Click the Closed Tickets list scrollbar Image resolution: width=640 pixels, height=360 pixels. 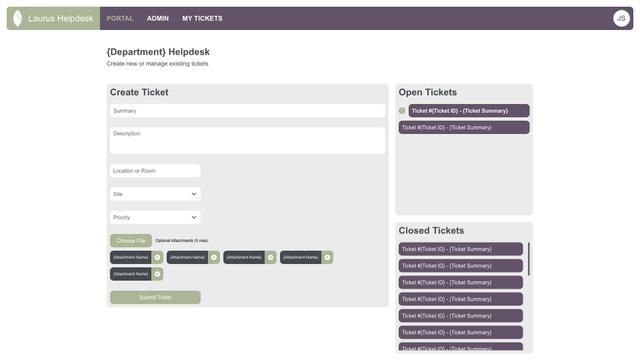529,259
